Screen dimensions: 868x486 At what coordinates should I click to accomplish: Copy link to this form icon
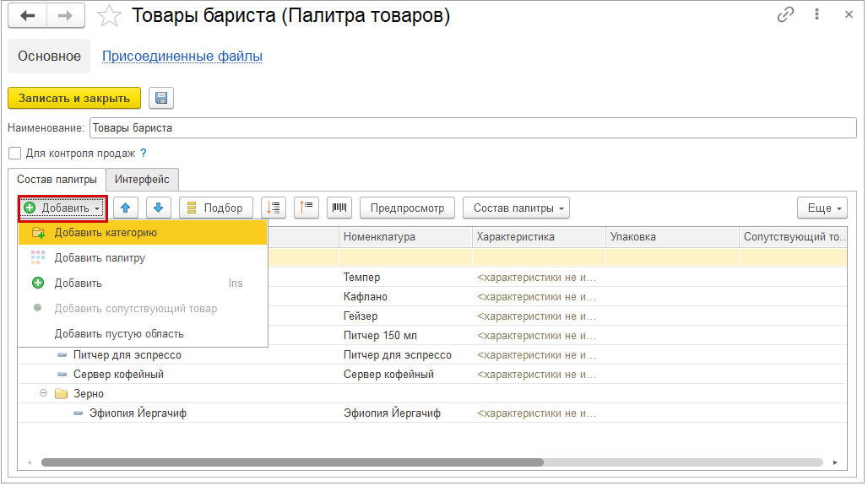785,15
